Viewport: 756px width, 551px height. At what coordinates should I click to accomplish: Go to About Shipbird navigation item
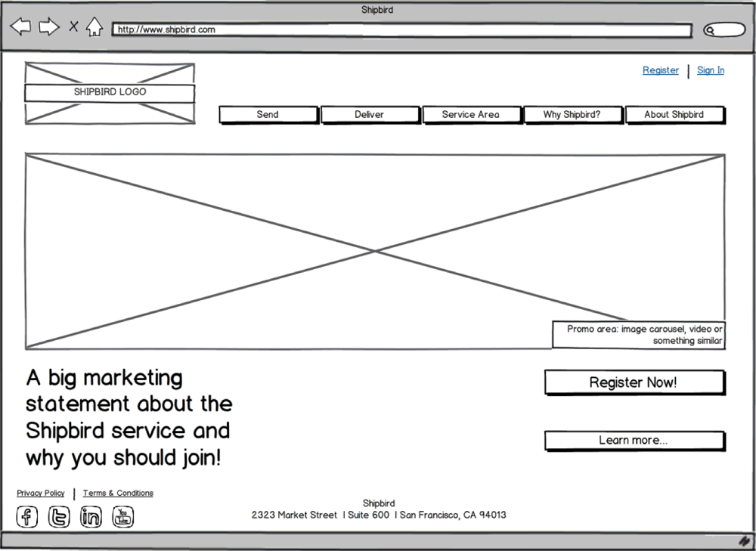674,115
